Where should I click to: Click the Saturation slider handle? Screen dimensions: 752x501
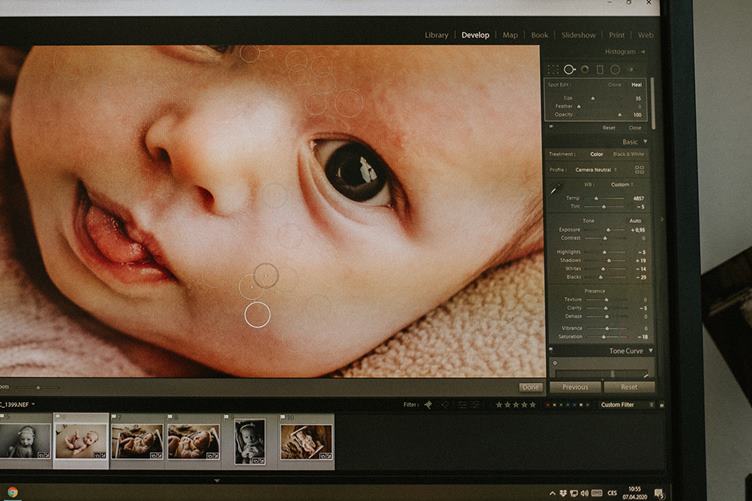pos(603,337)
